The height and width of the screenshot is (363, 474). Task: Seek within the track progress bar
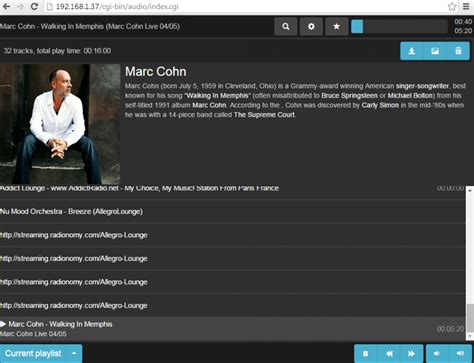399,26
